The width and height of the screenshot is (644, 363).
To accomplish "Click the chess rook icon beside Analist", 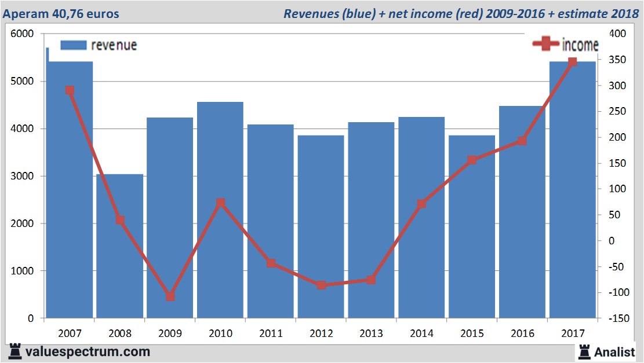I will (x=584, y=352).
